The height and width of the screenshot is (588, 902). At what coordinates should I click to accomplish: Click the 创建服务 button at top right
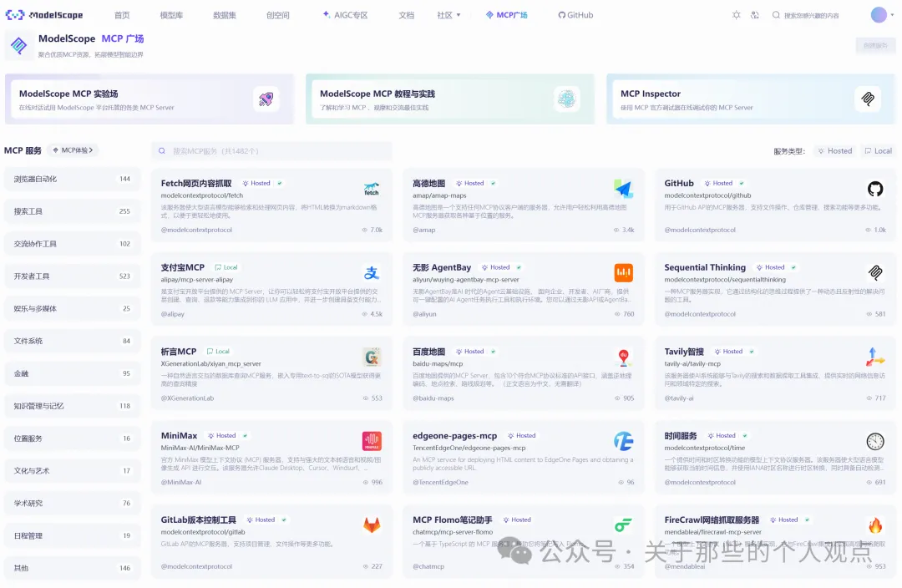click(x=875, y=45)
